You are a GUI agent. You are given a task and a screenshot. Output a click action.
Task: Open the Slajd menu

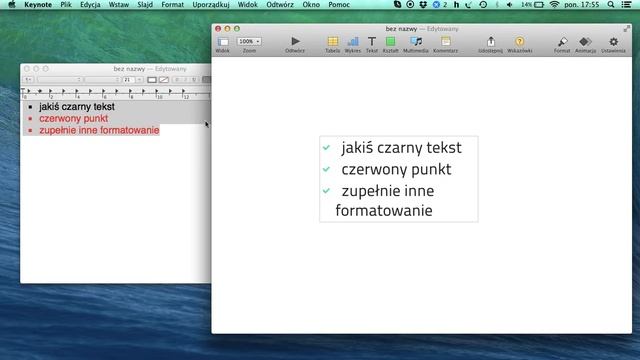tap(145, 4)
